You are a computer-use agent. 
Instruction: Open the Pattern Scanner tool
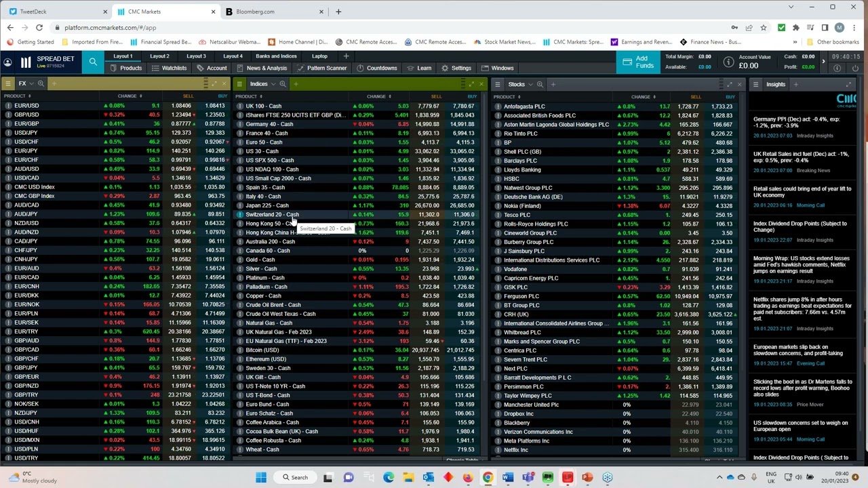322,68
